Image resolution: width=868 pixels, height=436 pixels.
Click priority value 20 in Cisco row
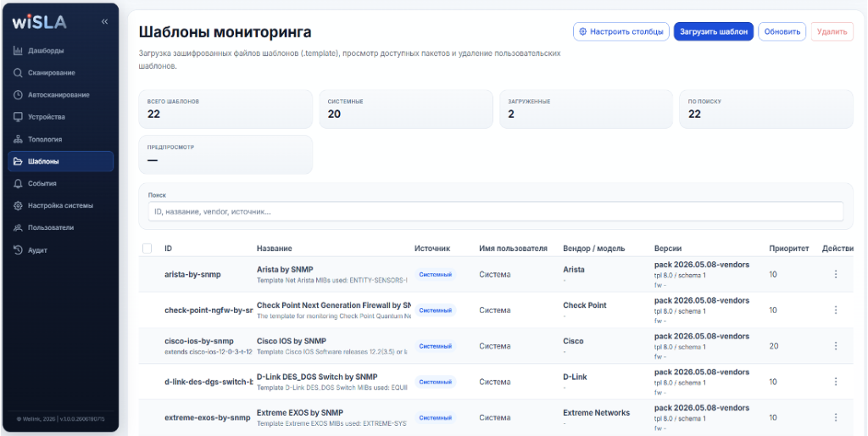773,346
